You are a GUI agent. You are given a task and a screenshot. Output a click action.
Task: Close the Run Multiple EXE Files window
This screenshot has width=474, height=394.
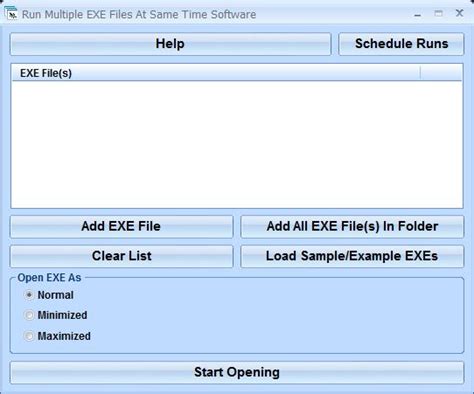coord(460,13)
